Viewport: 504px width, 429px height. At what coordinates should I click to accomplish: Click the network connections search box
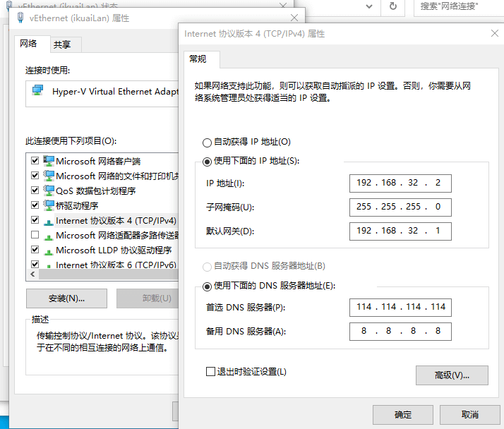(459, 6)
